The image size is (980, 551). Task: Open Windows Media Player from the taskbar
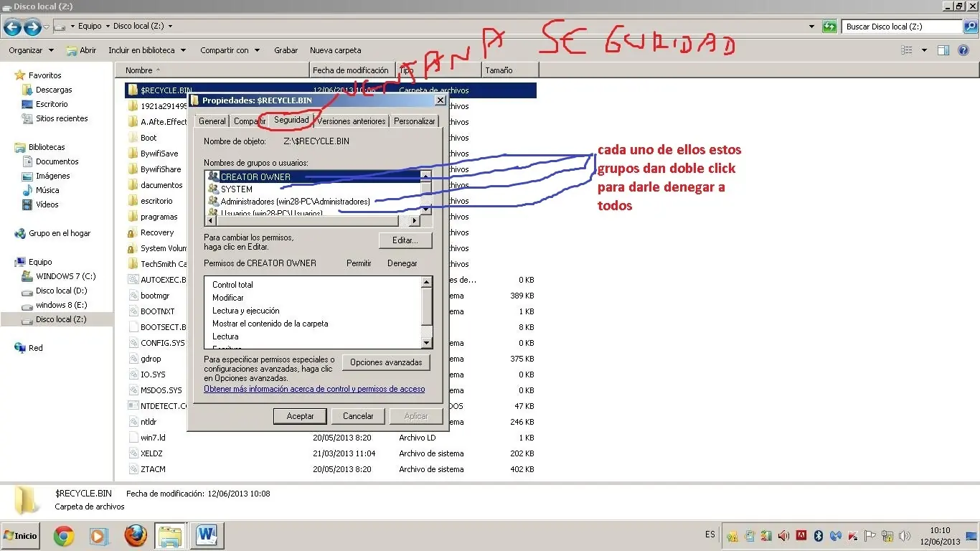pyautogui.click(x=98, y=535)
